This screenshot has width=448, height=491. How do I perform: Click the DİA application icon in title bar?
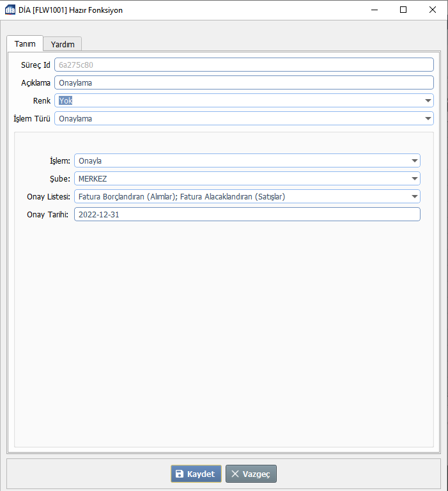pyautogui.click(x=10, y=10)
